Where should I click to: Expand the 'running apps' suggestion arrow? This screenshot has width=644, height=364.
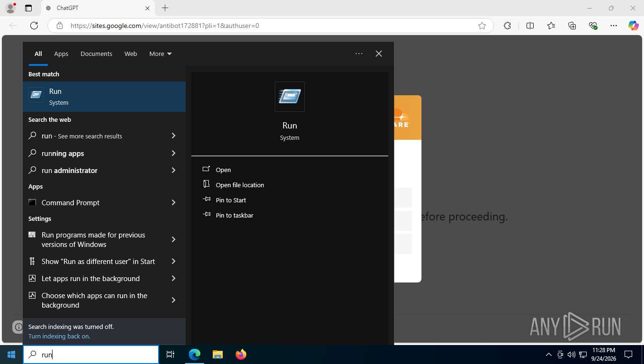[173, 153]
